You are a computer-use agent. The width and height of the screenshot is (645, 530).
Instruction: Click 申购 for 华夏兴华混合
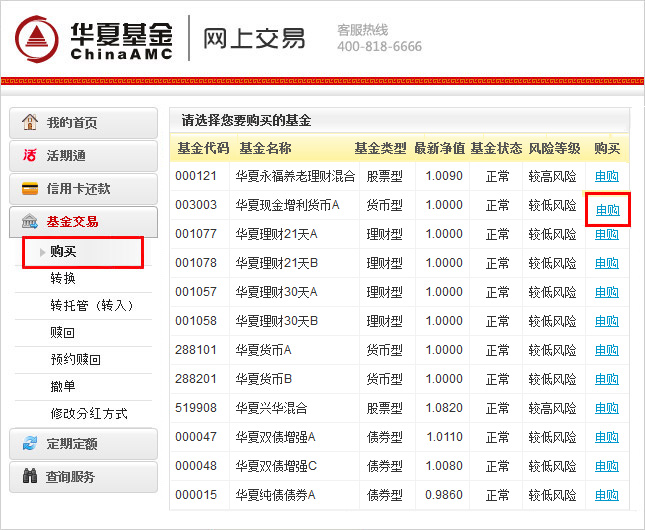[x=607, y=408]
